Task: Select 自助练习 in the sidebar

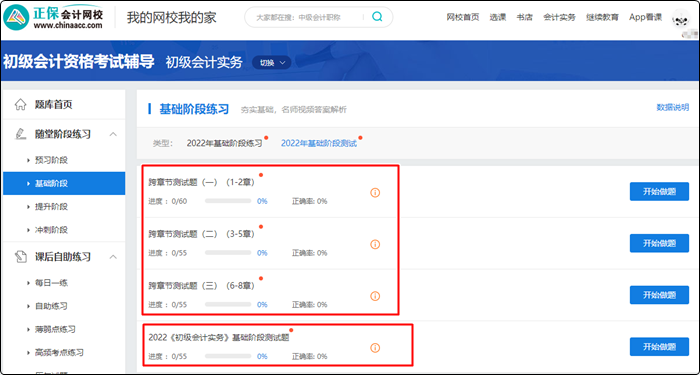Action: tap(64, 306)
